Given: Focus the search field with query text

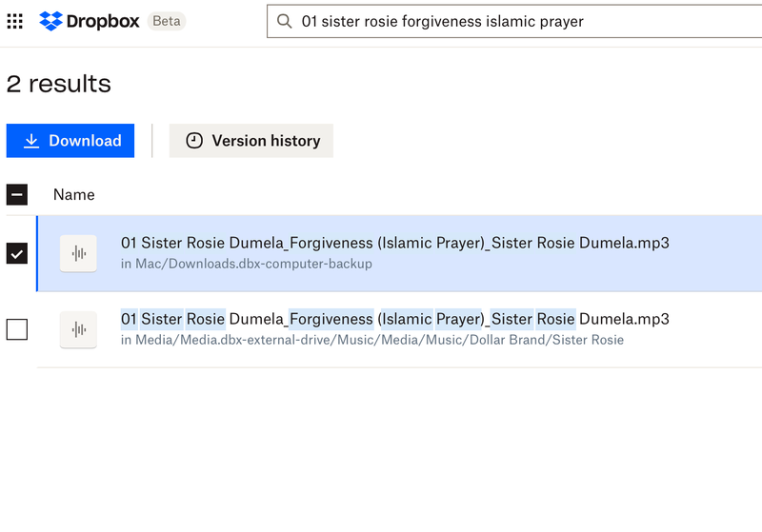Looking at the screenshot, I should coord(514,21).
